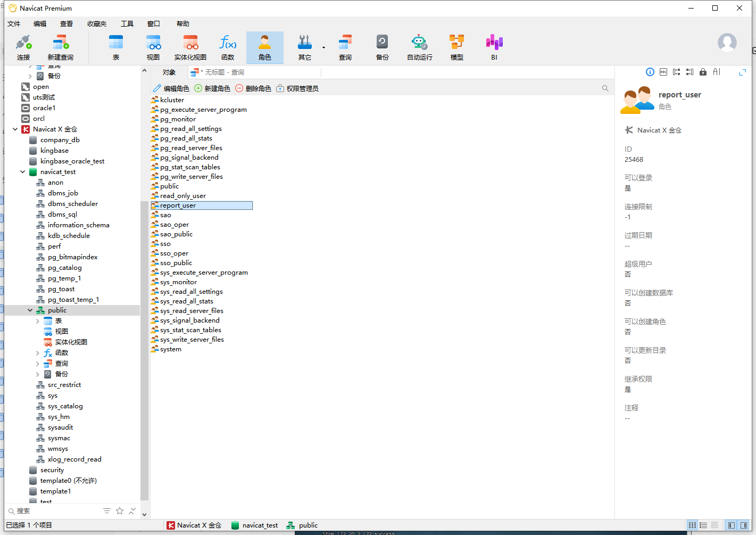The height and width of the screenshot is (535, 756).
Task: Toggle the right information pane visibility
Action: [x=744, y=525]
